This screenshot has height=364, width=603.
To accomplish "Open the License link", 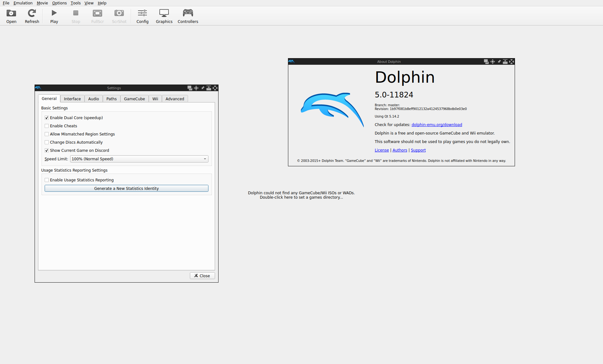I will point(382,150).
